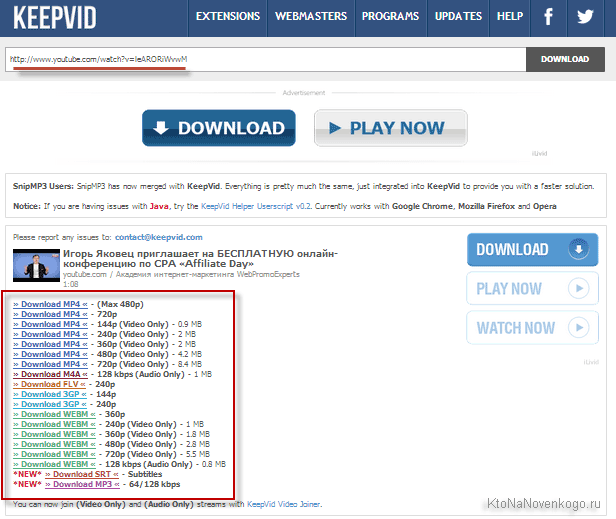Download FLV 240p link
616x519 pixels.
pyautogui.click(x=49, y=384)
